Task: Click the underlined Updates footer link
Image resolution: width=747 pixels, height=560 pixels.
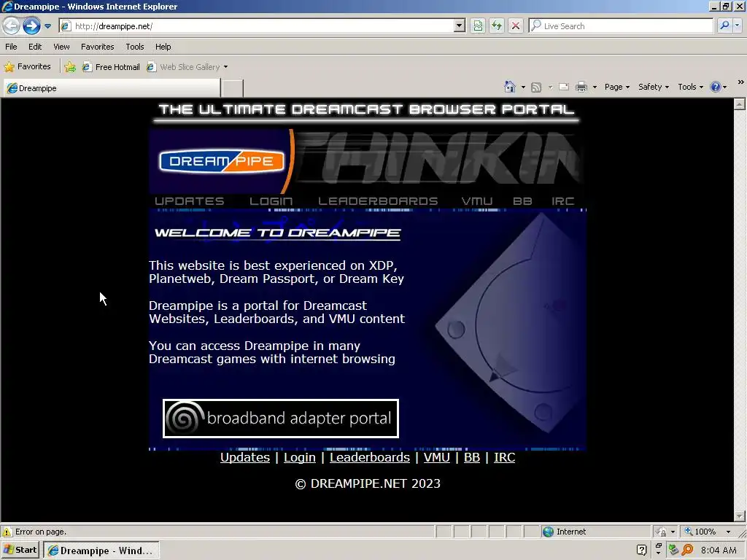Action: tap(245, 457)
